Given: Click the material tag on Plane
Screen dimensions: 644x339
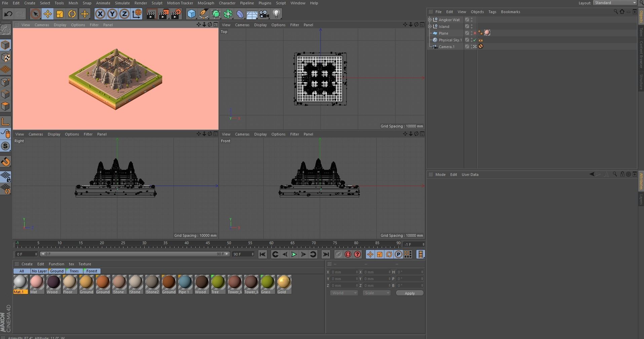Looking at the screenshot, I should (x=487, y=33).
